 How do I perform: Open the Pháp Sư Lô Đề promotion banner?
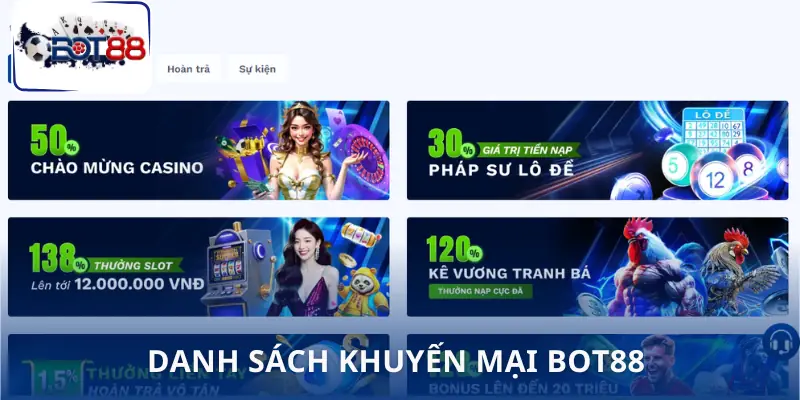pos(597,150)
